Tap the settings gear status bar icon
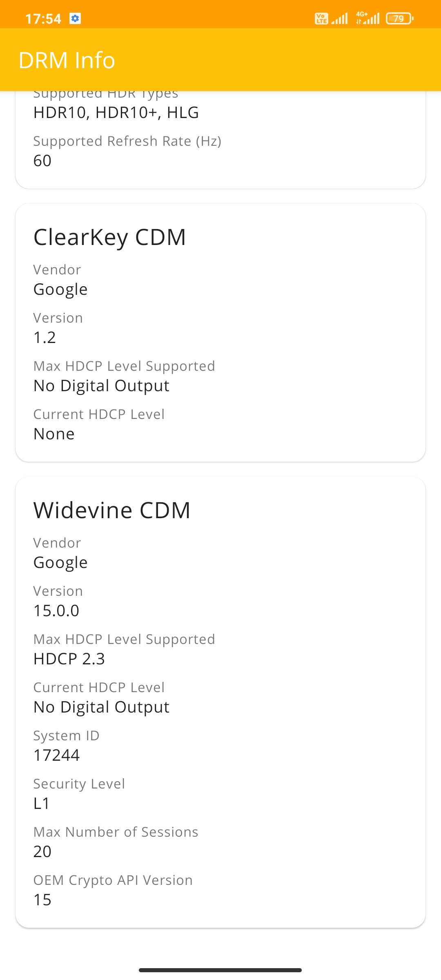 (75, 18)
